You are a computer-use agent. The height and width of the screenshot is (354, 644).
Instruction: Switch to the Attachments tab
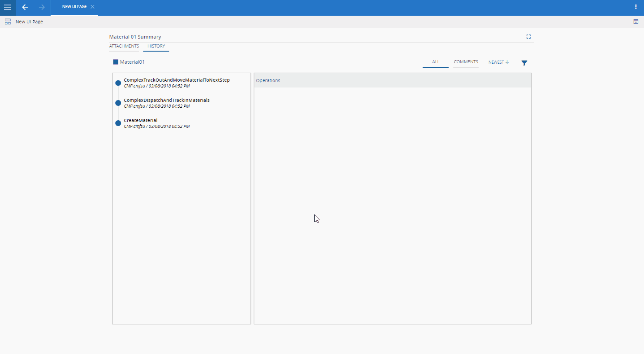click(124, 46)
